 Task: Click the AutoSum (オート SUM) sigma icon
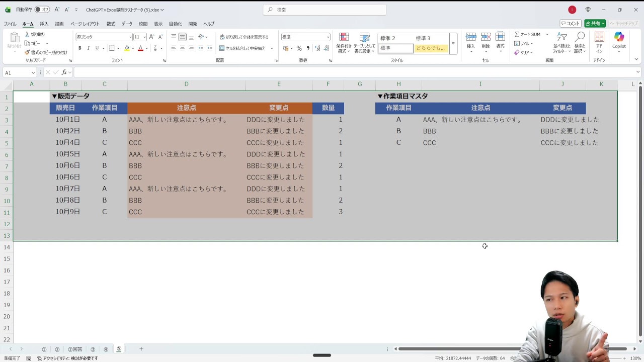517,34
